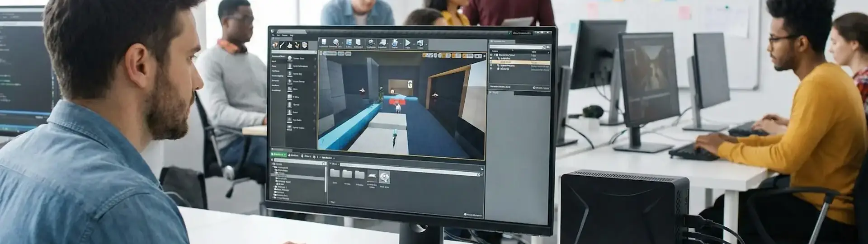
Task: Click the Build toolbar icon
Action: (395, 43)
